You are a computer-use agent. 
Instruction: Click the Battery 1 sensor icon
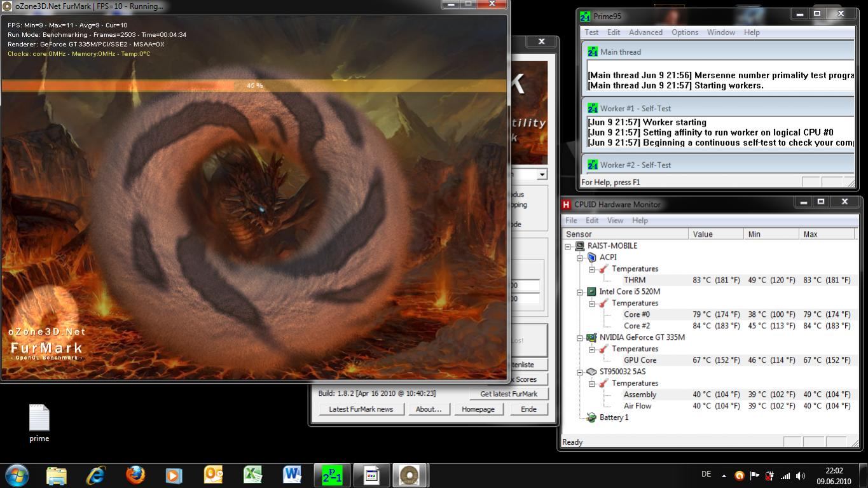pyautogui.click(x=591, y=417)
